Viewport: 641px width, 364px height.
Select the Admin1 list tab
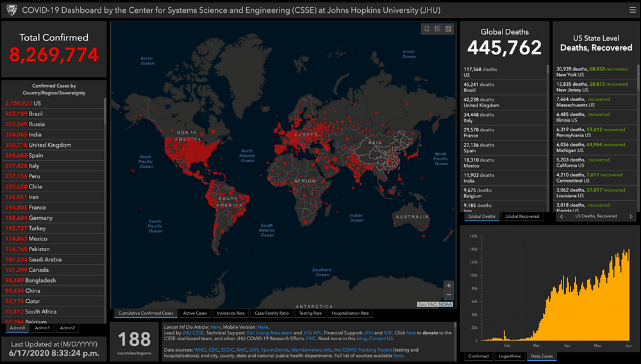42,327
